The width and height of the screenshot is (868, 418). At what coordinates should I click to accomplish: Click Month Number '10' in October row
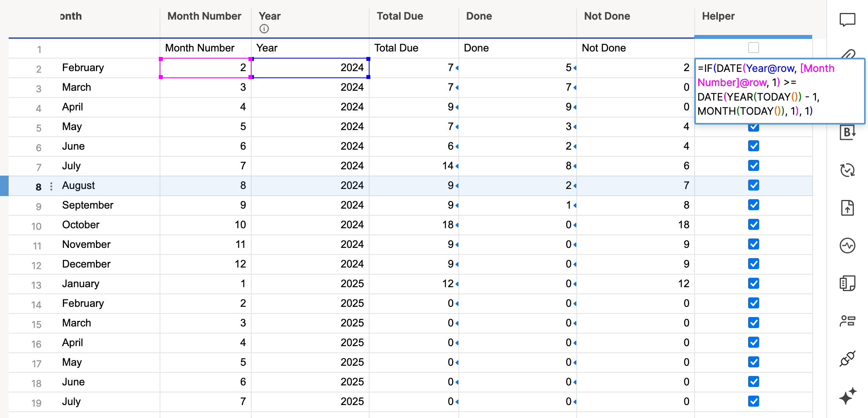point(240,225)
